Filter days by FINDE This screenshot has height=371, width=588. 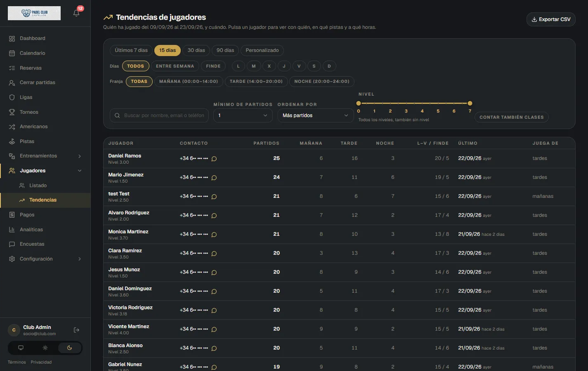tap(213, 66)
